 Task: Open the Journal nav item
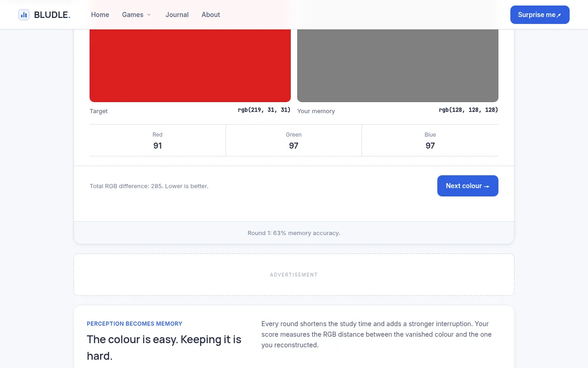pos(177,15)
